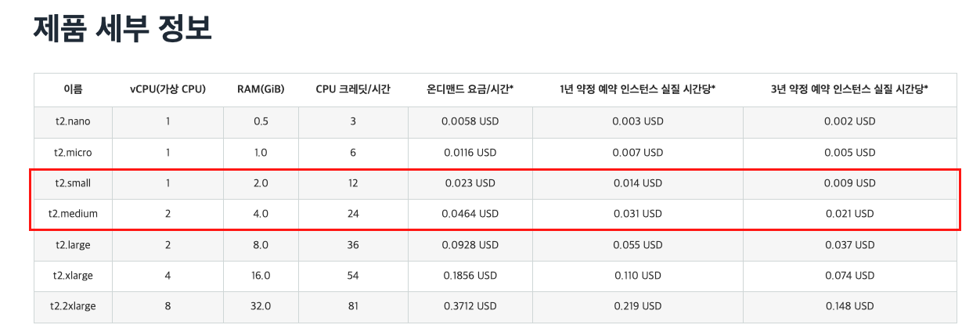Click the 0.005 USD three-year price
980x332 pixels.
point(849,153)
